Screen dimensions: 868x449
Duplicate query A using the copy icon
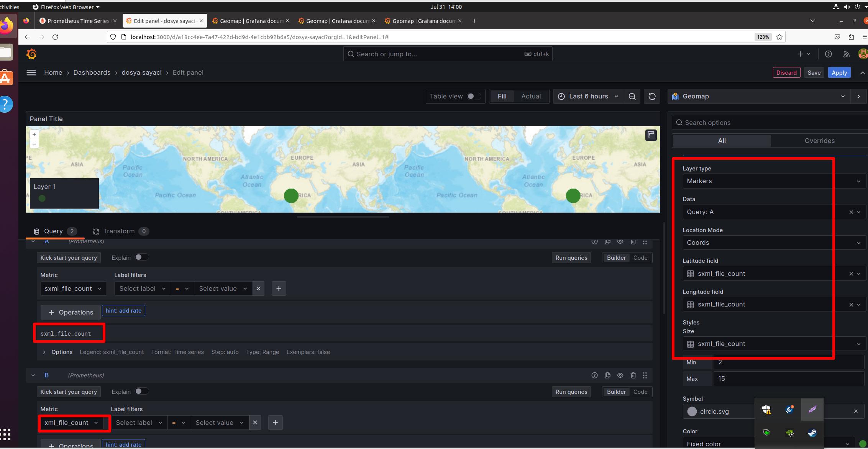607,241
